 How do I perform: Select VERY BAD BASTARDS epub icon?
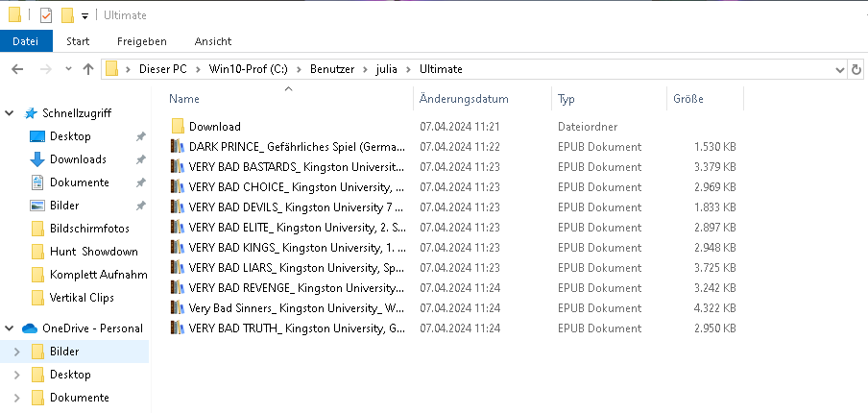(x=177, y=166)
